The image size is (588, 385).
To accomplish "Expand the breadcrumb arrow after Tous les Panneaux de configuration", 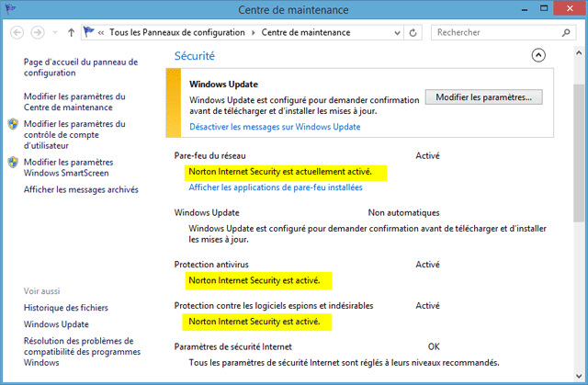I will click(251, 32).
